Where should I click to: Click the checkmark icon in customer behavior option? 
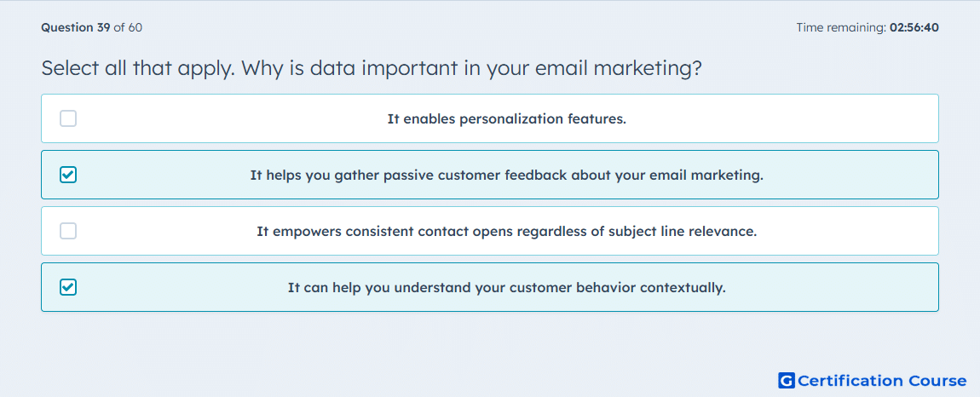point(68,288)
